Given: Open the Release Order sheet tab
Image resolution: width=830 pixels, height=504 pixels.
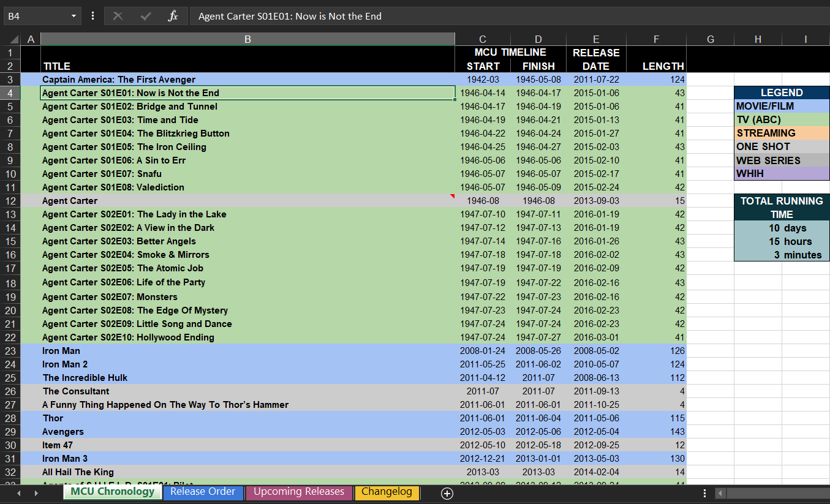Looking at the screenshot, I should (203, 492).
